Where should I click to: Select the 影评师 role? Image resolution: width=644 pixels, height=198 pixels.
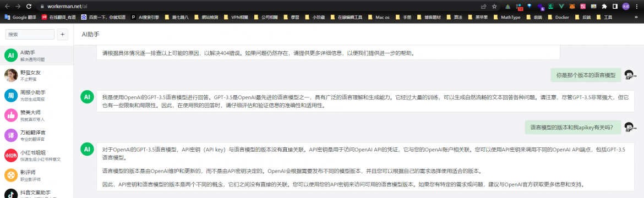pos(36,175)
